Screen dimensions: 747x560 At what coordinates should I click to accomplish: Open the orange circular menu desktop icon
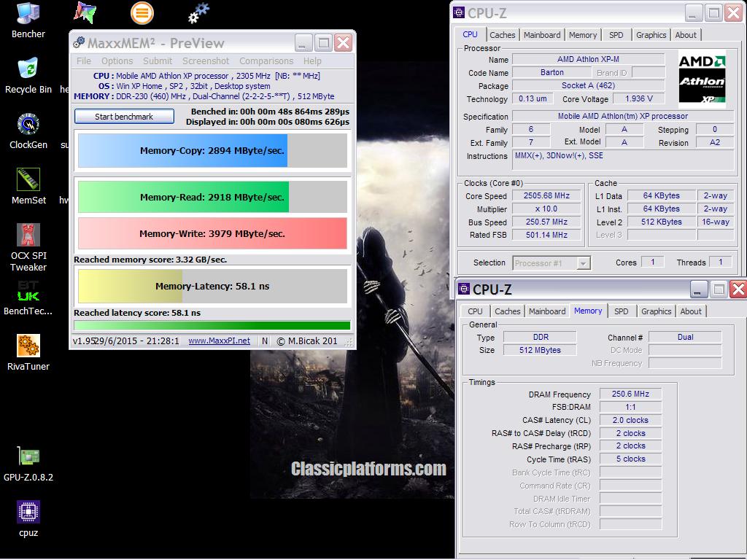point(142,13)
